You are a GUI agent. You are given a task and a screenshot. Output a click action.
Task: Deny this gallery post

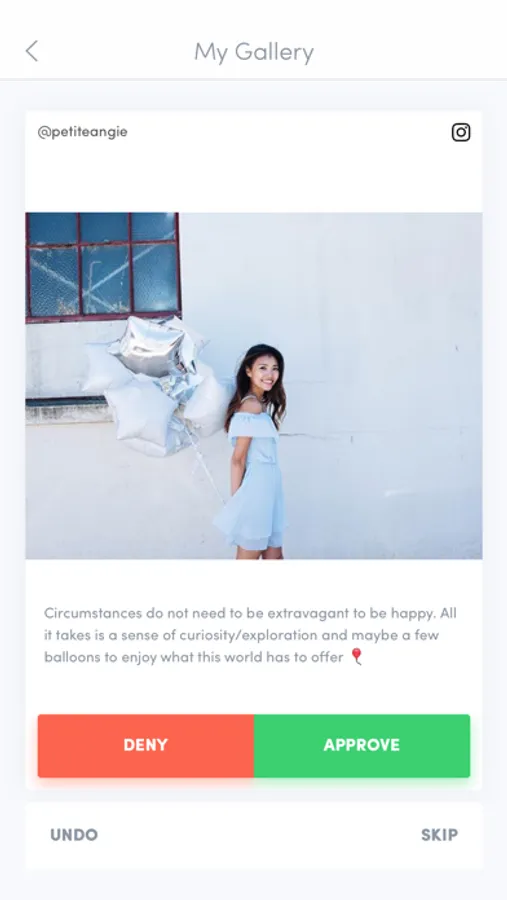pyautogui.click(x=146, y=746)
